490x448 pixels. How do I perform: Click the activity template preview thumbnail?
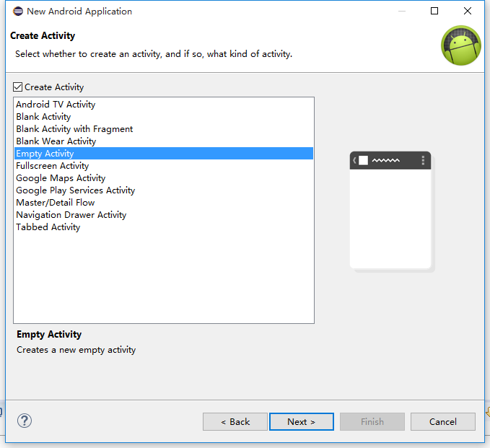[392, 212]
